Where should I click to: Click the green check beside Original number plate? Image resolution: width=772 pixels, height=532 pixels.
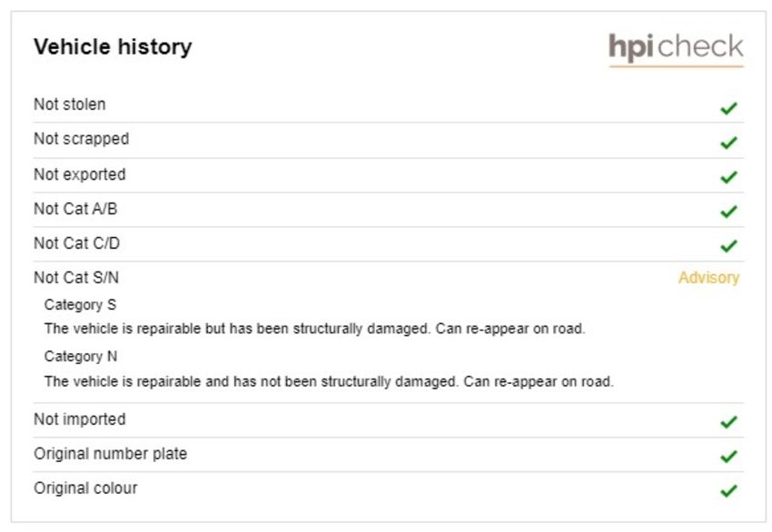point(728,457)
